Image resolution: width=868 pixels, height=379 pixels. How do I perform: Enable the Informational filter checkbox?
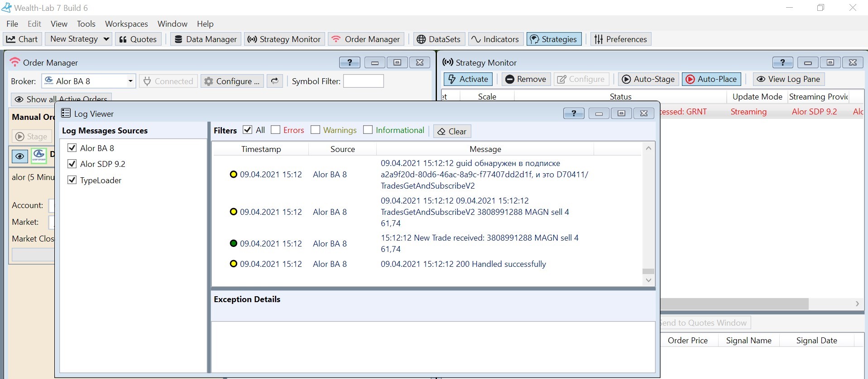tap(368, 130)
